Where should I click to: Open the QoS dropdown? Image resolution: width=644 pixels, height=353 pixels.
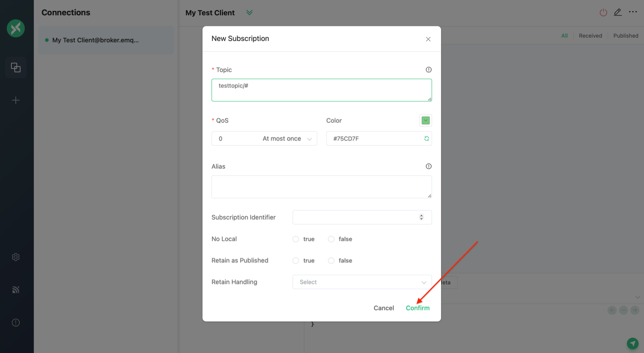[x=264, y=139]
